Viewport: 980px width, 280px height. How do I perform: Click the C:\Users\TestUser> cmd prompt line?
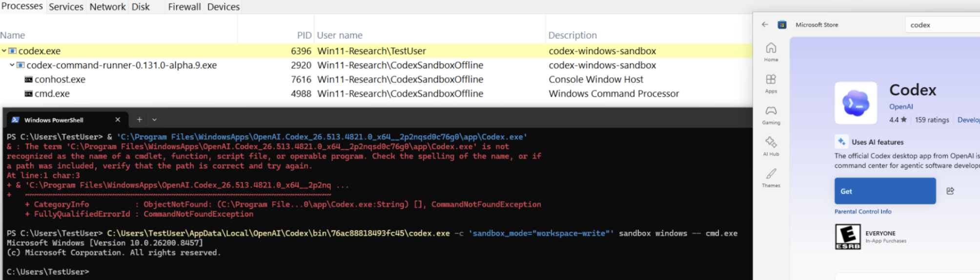click(48, 271)
